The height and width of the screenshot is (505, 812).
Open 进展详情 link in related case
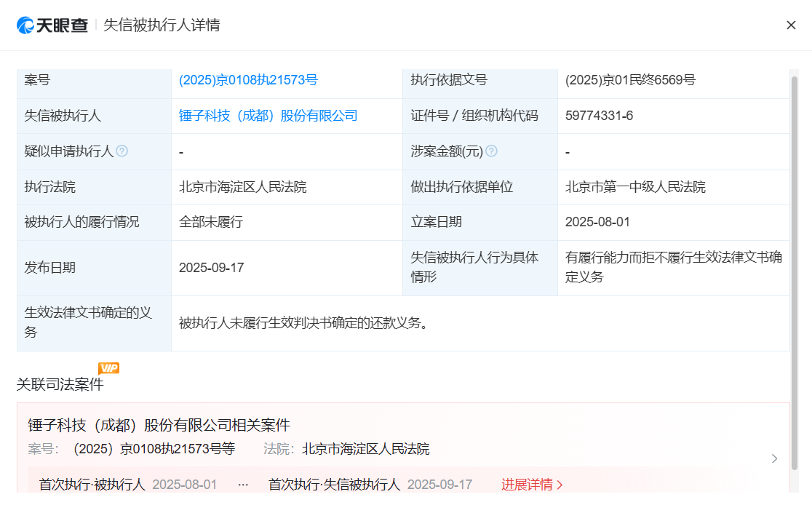tap(532, 485)
